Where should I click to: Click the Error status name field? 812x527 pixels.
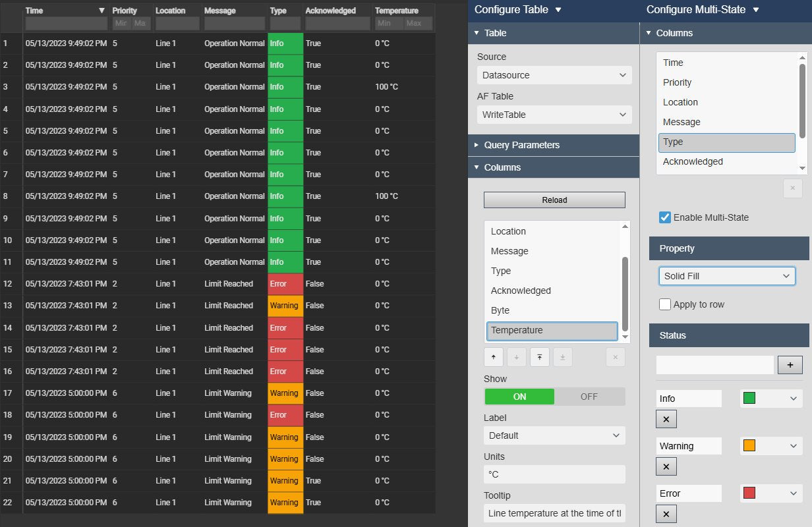click(689, 493)
